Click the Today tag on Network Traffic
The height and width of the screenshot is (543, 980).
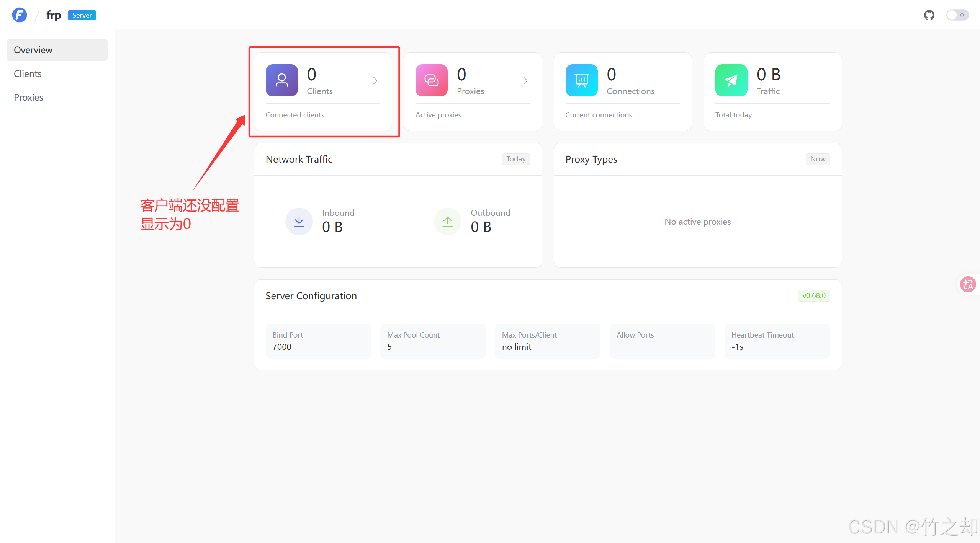coord(515,159)
